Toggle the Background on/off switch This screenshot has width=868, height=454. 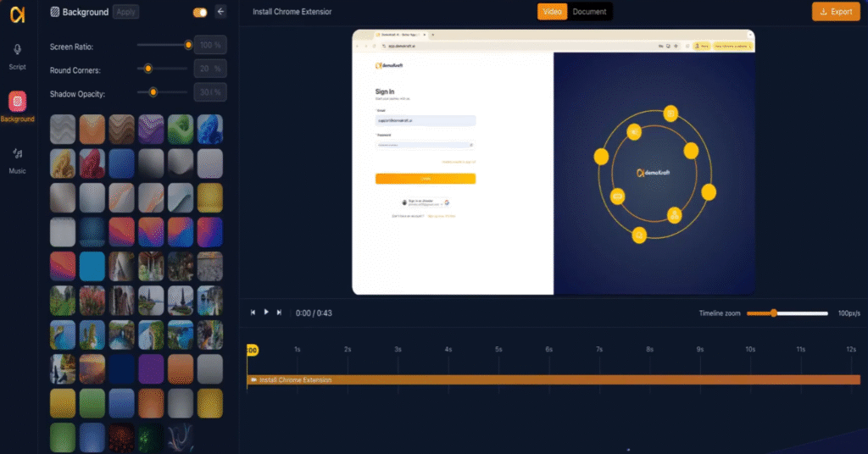(x=200, y=12)
